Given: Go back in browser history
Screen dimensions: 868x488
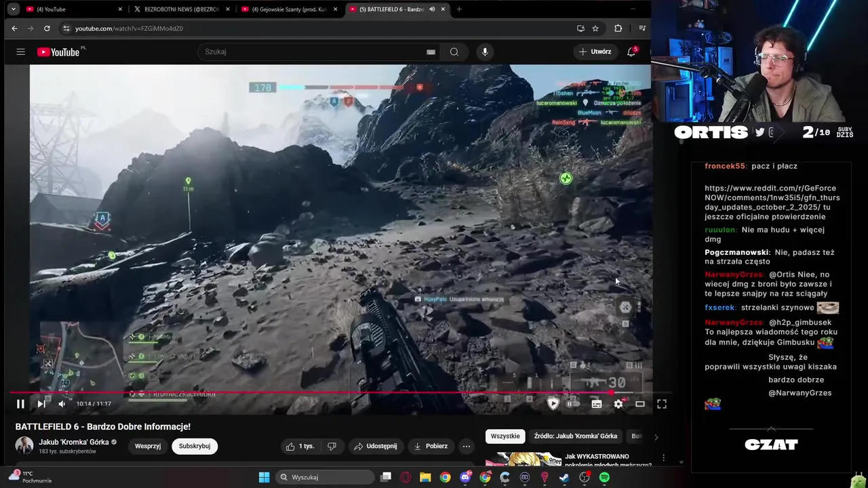Looking at the screenshot, I should click(14, 28).
